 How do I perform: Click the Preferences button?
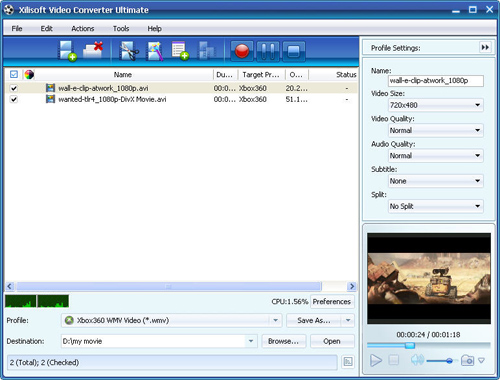[x=332, y=301]
